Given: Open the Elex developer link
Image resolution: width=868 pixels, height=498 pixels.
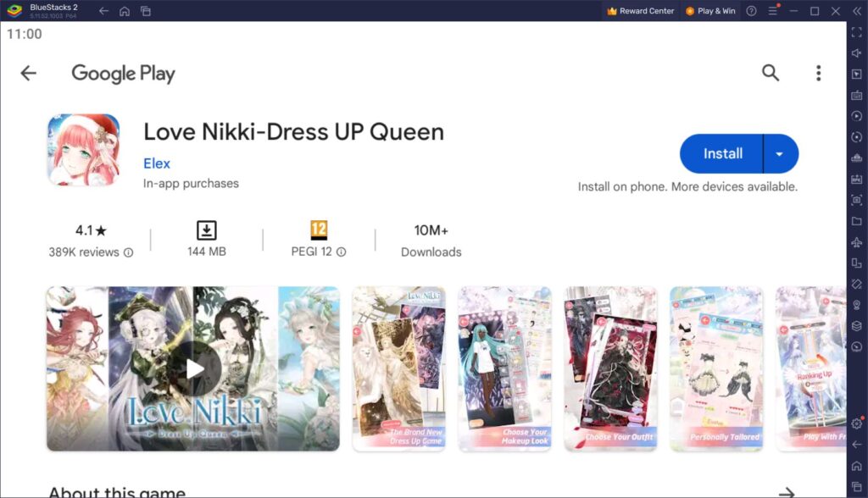Looking at the screenshot, I should [x=157, y=163].
